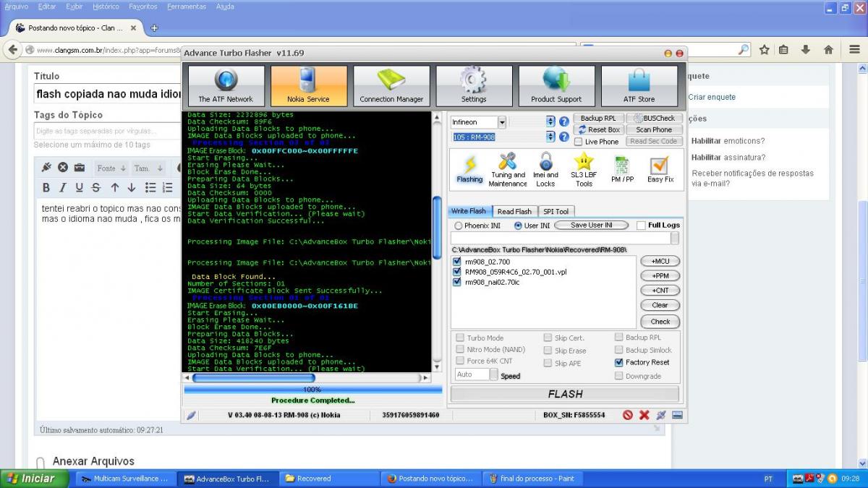Click the log horizontal scrollbar thumb

[x=253, y=377]
